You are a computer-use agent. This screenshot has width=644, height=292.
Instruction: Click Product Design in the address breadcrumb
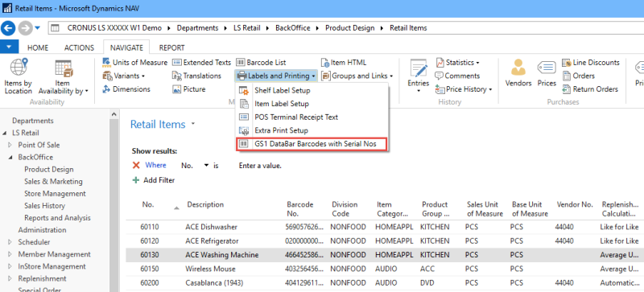click(x=350, y=28)
